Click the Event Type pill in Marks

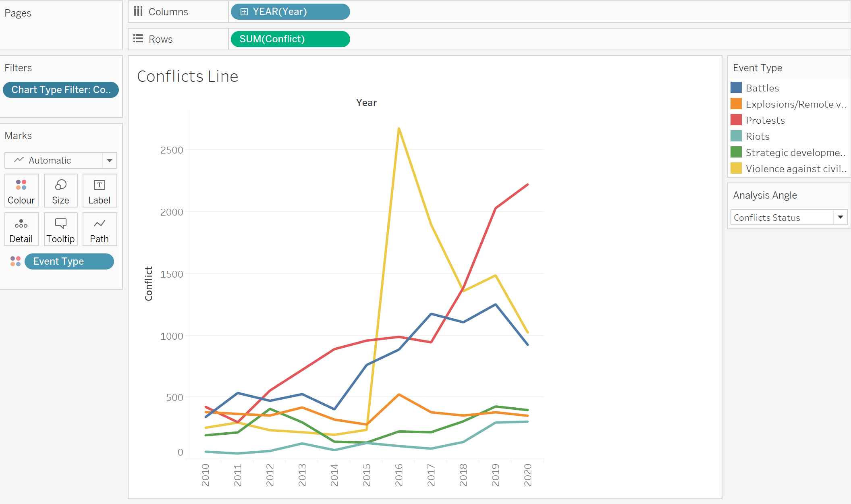(69, 261)
